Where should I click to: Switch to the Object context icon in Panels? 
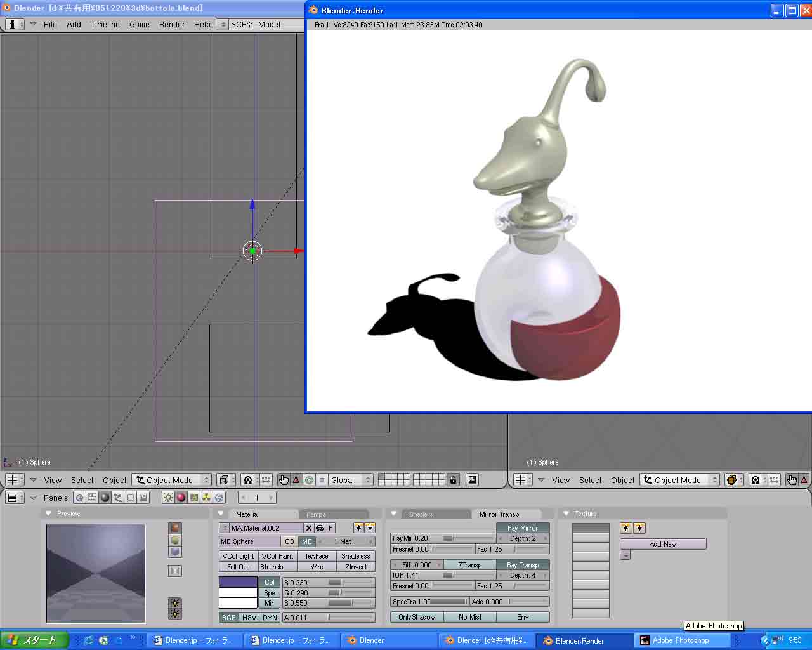(118, 498)
